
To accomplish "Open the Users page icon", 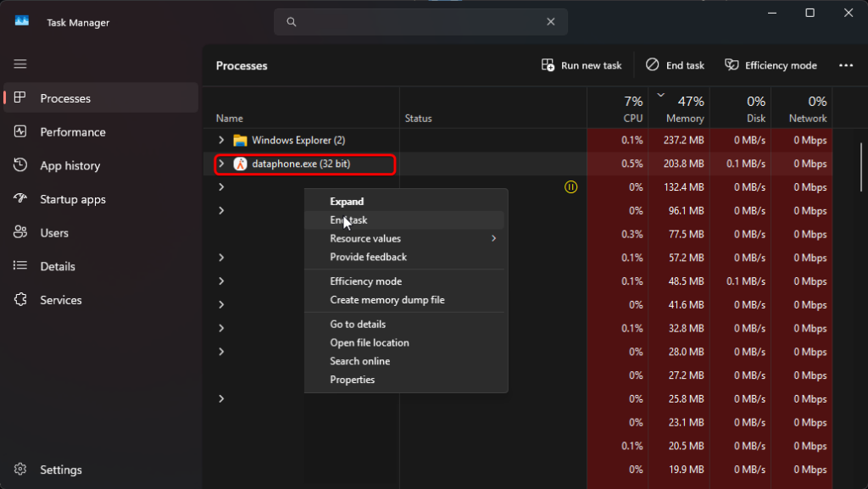I will (x=20, y=232).
